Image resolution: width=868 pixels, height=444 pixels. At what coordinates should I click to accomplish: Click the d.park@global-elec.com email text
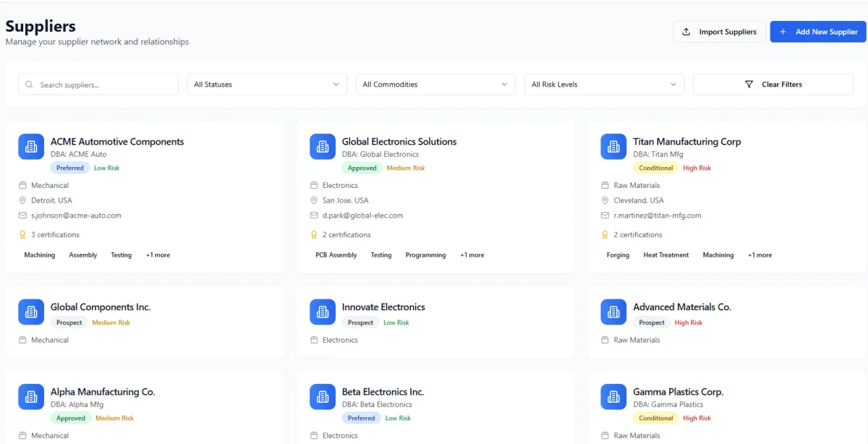[x=362, y=215]
